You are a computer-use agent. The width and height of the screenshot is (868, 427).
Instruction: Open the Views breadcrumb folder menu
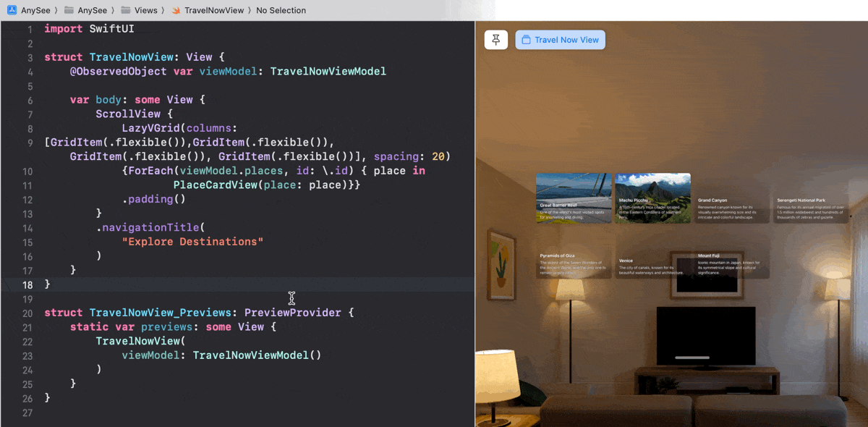pos(145,10)
